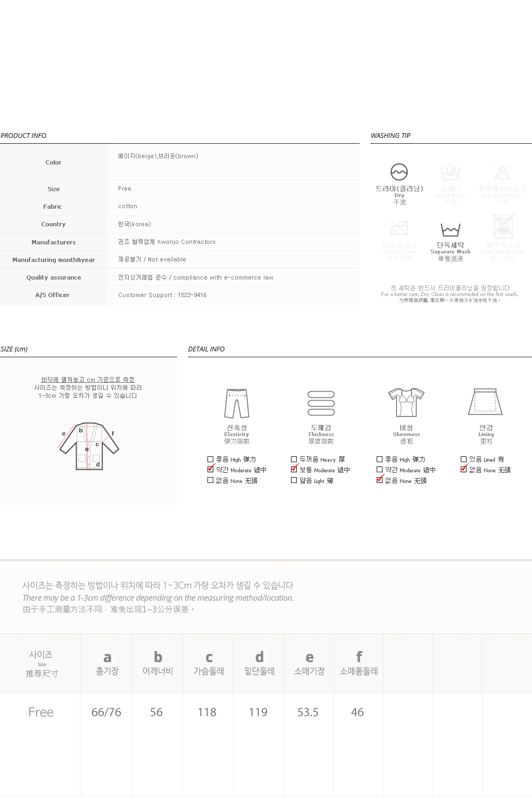Click the DETAIL INFO section heading
This screenshot has height=812, width=532.
click(206, 349)
